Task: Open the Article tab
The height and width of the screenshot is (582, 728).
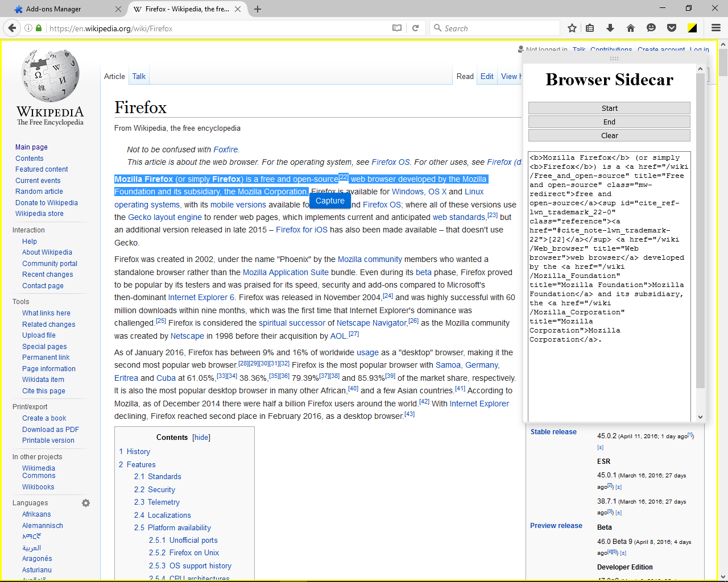Action: click(x=114, y=76)
